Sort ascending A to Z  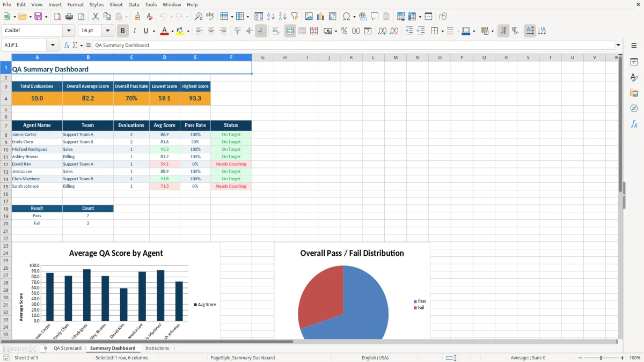click(x=271, y=17)
